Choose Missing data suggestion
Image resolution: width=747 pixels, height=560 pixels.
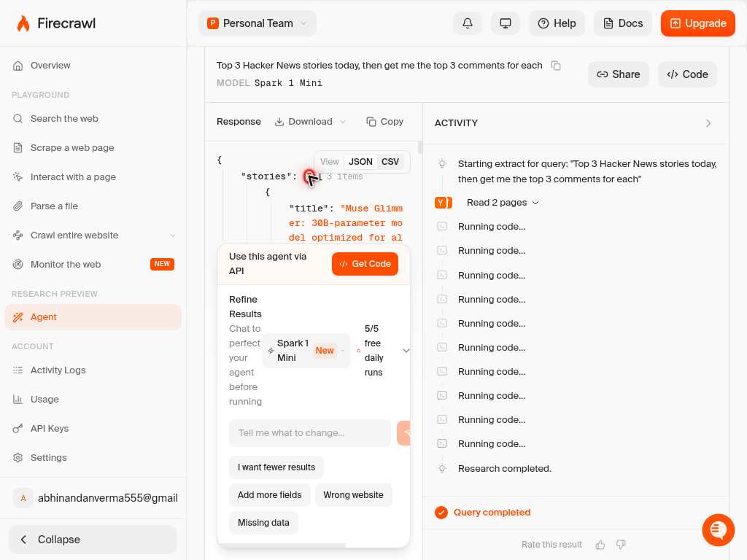[263, 522]
